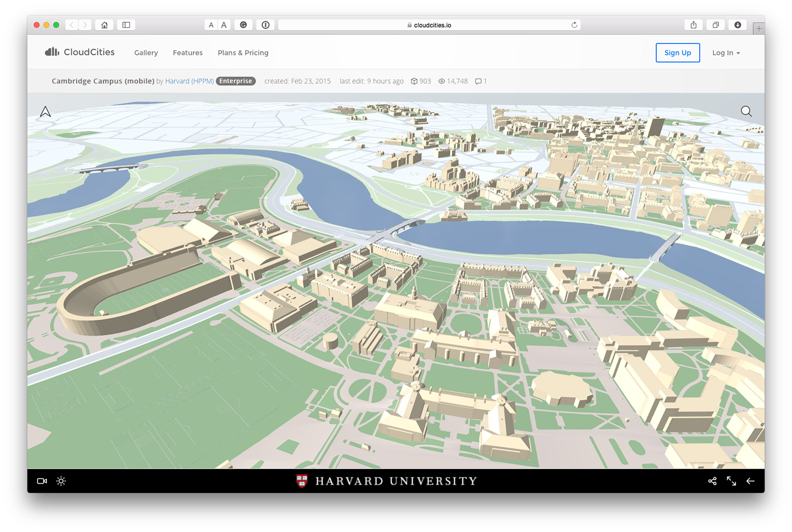Enter fullscreen mode using expand arrows icon
The height and width of the screenshot is (532, 792).
(x=732, y=481)
